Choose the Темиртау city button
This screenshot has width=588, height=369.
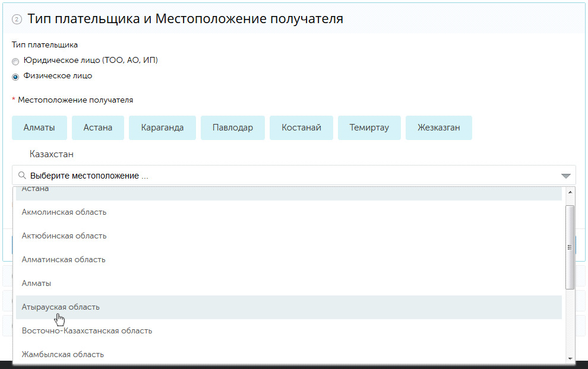point(369,128)
